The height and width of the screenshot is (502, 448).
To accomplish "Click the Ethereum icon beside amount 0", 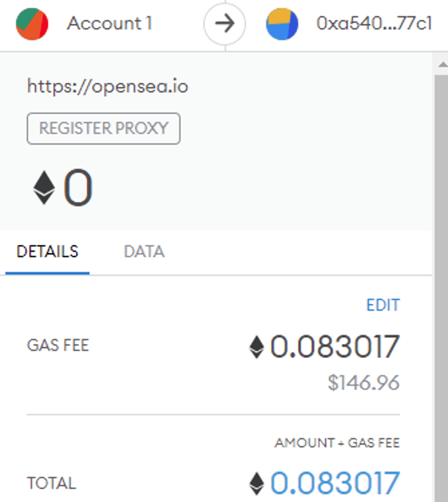I will (x=44, y=187).
